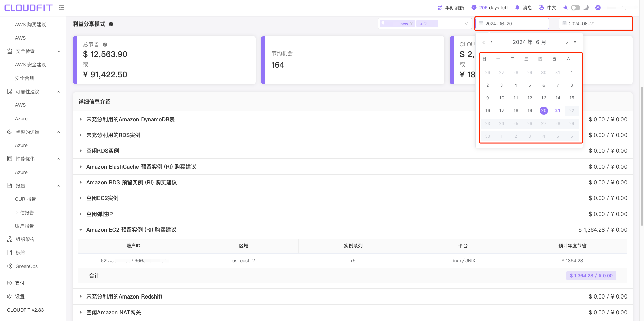The image size is (644, 321).
Task: Toggle the hamburger sidebar menu icon
Action: (x=62, y=7)
